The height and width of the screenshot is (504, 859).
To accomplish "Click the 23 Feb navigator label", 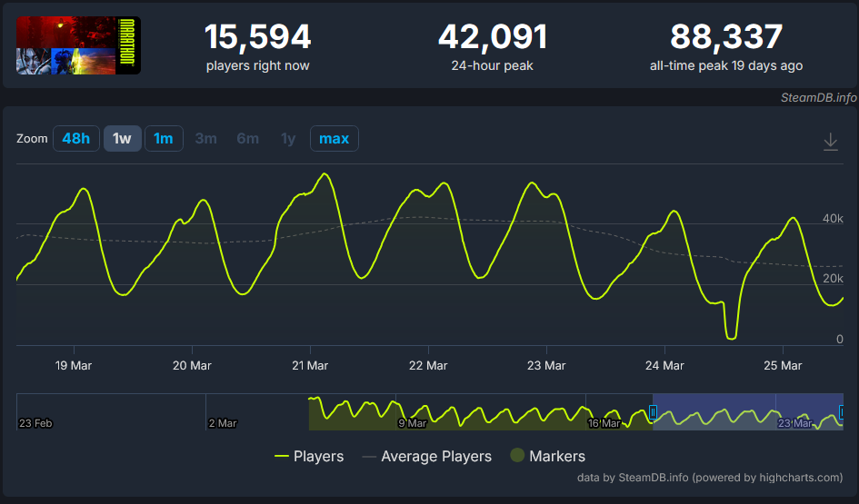I will point(35,423).
